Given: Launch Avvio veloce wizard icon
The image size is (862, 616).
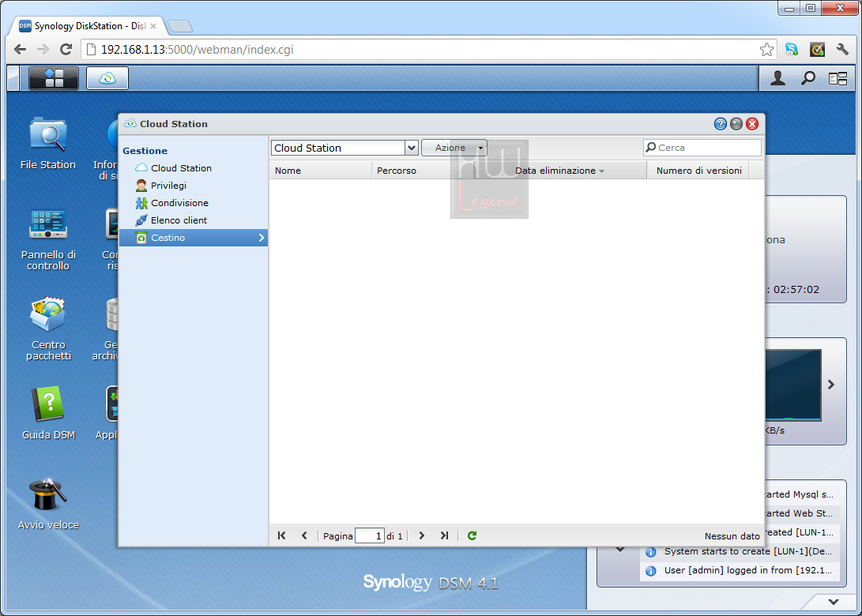Looking at the screenshot, I should (48, 503).
